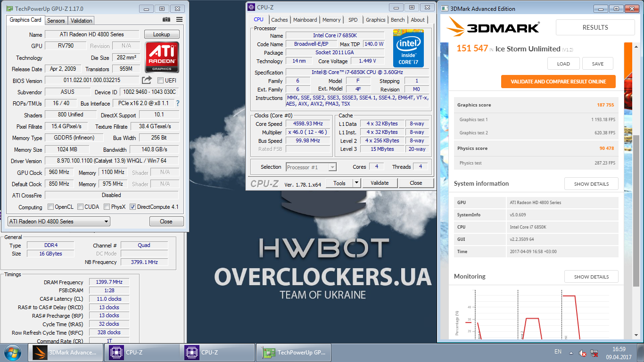The height and width of the screenshot is (362, 644).
Task: Click the CPU-Z title bar icon
Action: coord(251,7)
